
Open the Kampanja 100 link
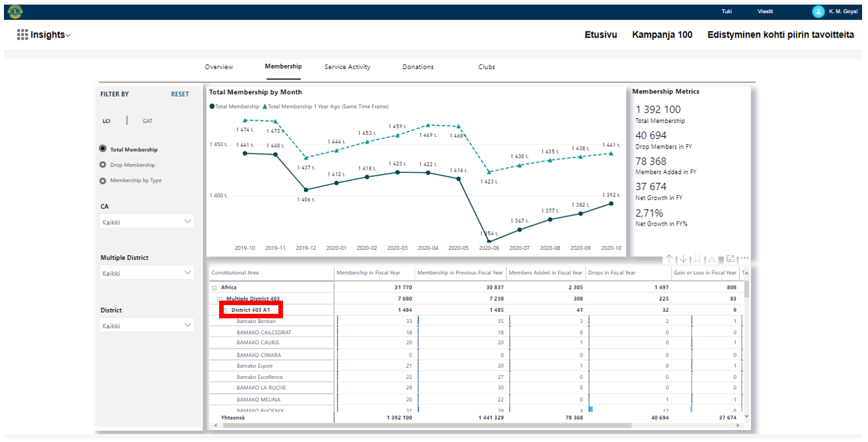pyautogui.click(x=661, y=35)
